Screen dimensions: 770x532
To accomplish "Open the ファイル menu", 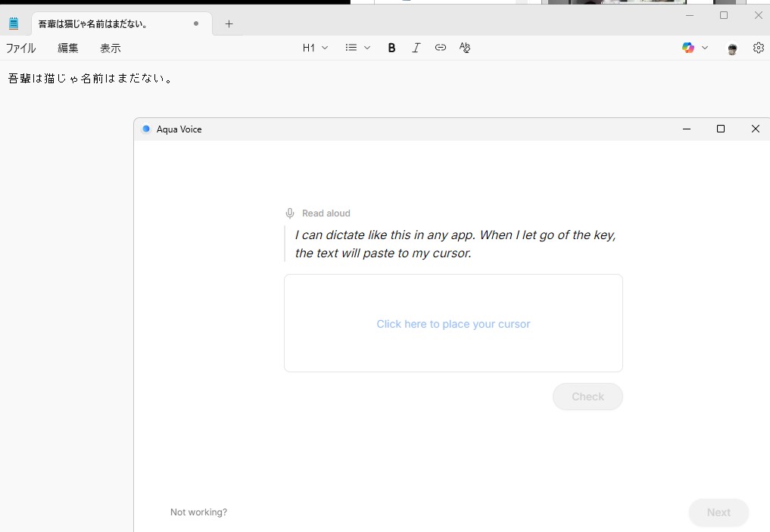I will point(21,48).
